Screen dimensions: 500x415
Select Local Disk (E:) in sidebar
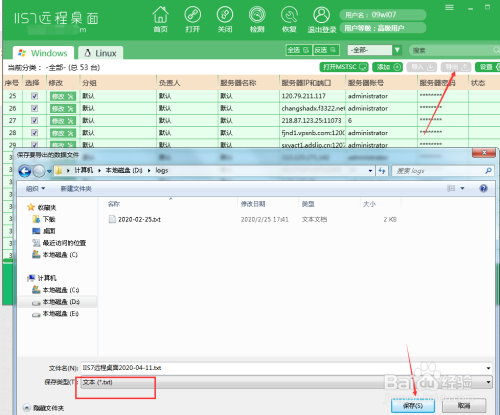[55, 314]
